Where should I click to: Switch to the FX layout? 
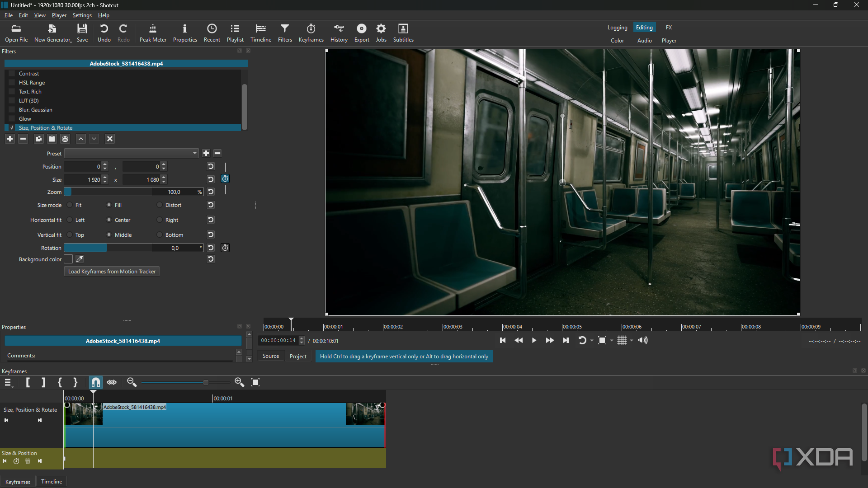point(669,28)
